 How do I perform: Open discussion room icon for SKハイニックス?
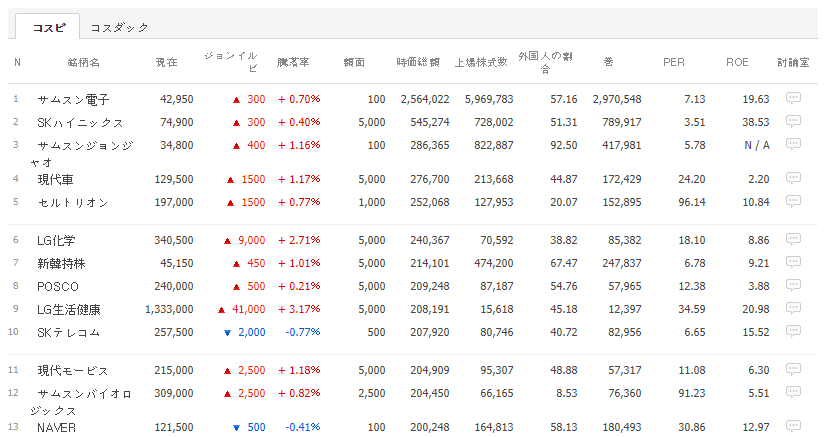(793, 122)
